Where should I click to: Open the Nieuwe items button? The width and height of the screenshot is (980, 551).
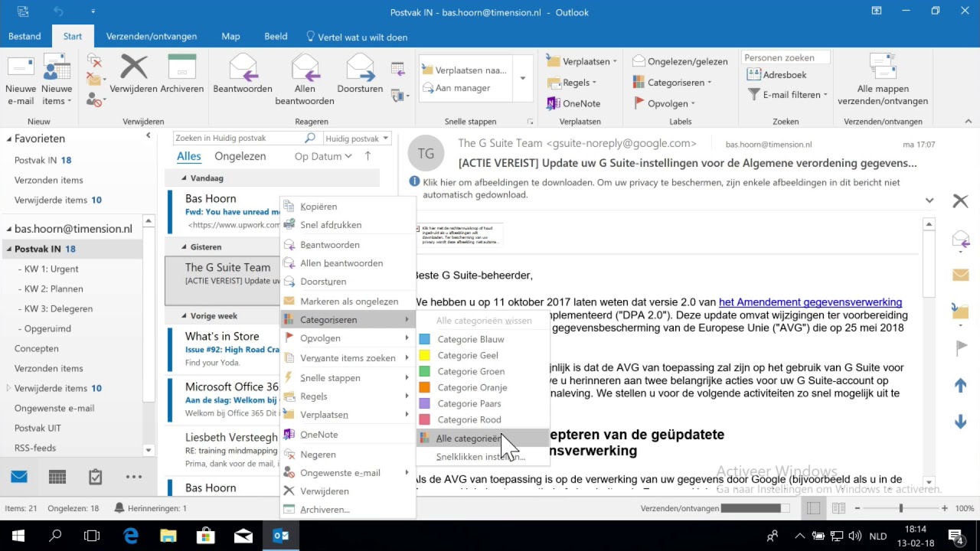[x=57, y=80]
